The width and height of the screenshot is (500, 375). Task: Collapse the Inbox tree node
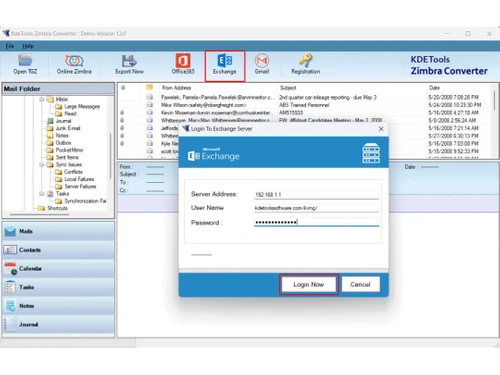[42, 99]
